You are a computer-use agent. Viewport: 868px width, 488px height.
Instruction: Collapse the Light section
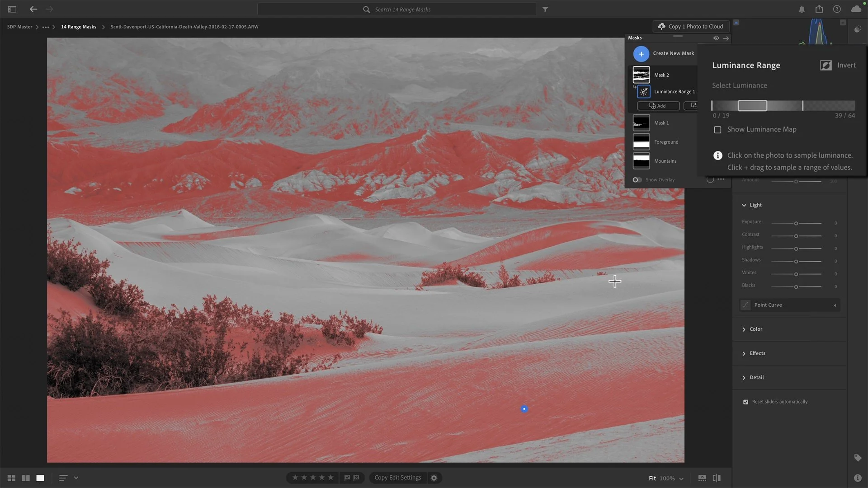(x=744, y=205)
